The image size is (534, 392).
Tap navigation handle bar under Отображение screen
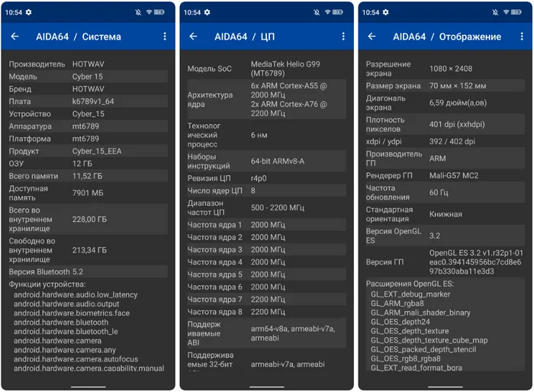tap(445, 387)
